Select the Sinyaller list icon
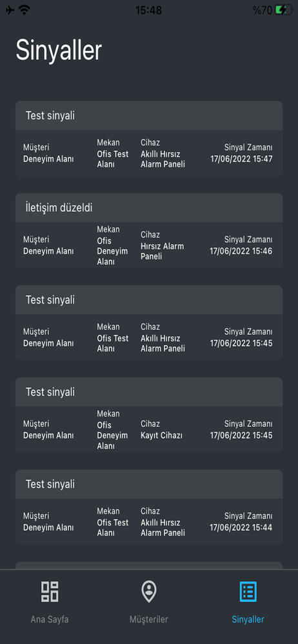298x644 pixels. coord(248,592)
